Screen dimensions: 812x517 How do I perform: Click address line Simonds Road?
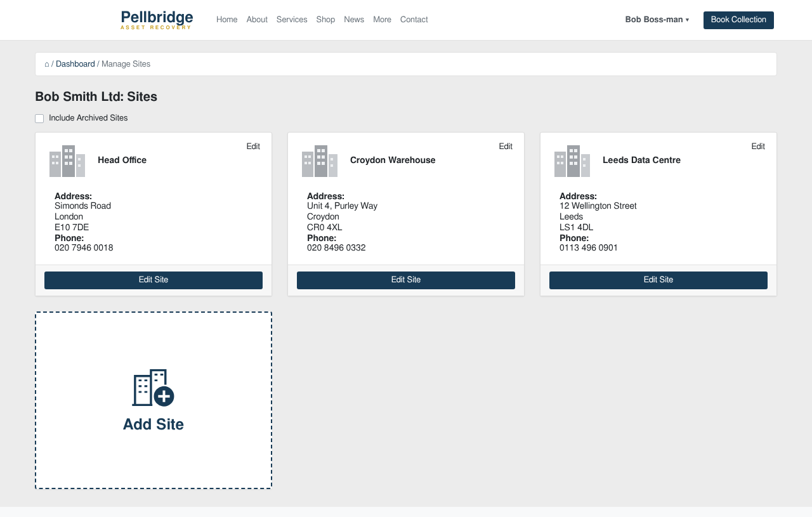click(82, 206)
